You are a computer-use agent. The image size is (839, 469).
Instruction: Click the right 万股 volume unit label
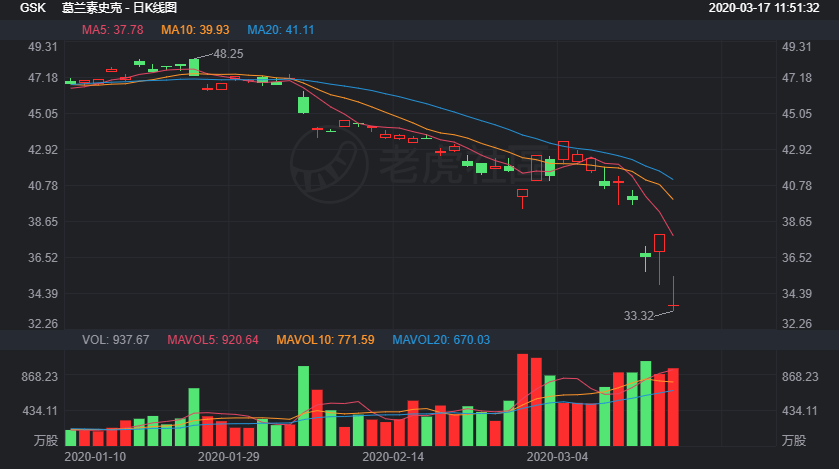[x=794, y=441]
